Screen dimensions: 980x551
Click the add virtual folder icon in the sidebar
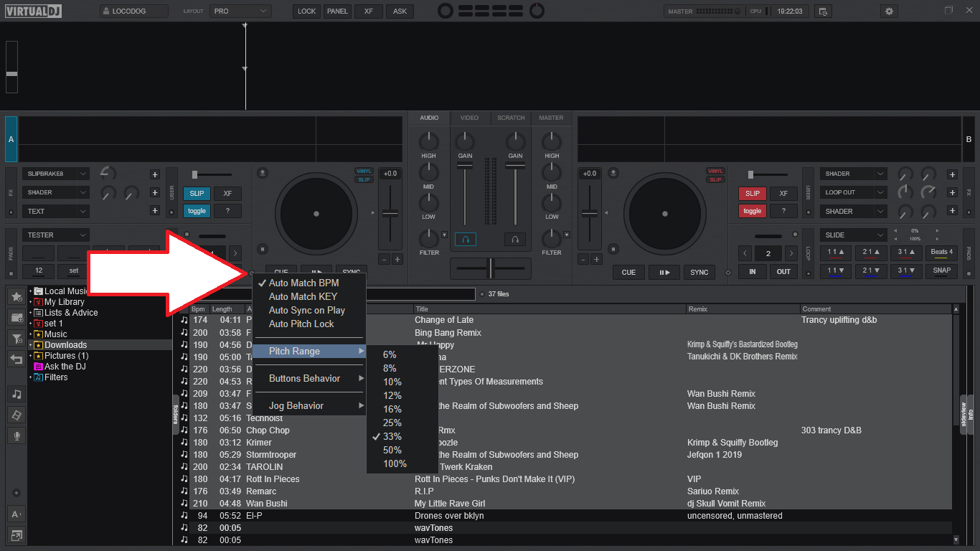coord(17,317)
